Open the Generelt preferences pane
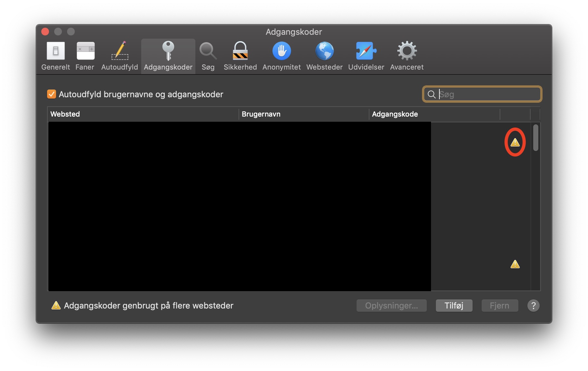 coord(55,56)
